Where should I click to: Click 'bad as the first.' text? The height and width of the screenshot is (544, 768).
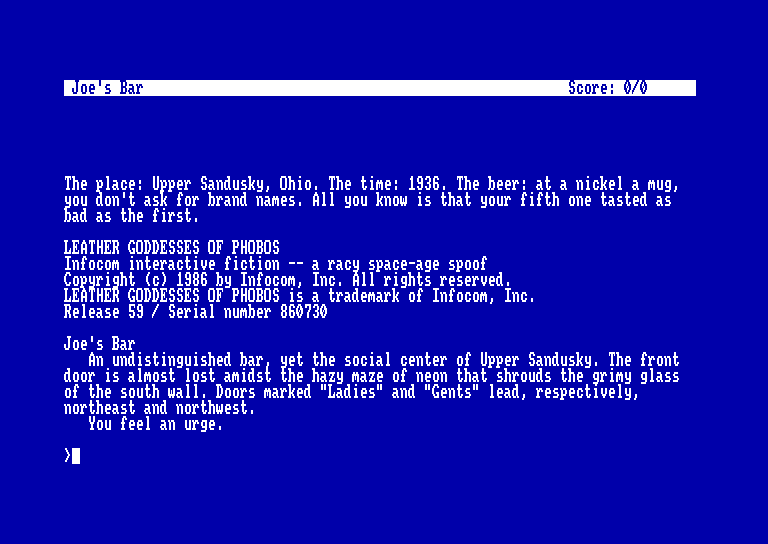click(x=131, y=216)
